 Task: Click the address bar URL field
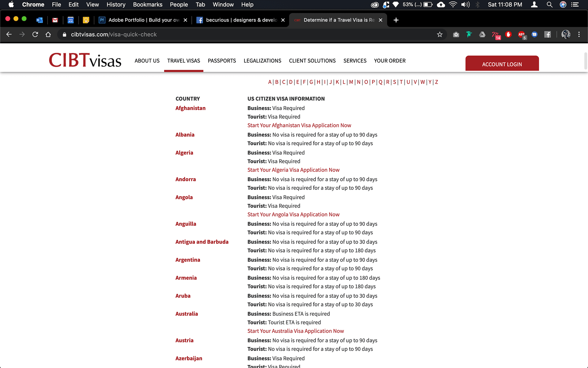214,34
